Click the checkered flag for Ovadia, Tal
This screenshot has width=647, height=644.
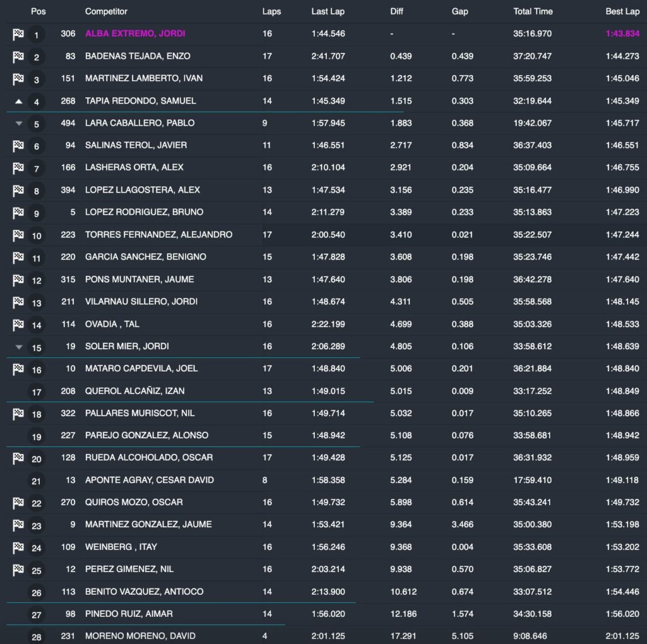(x=18, y=325)
